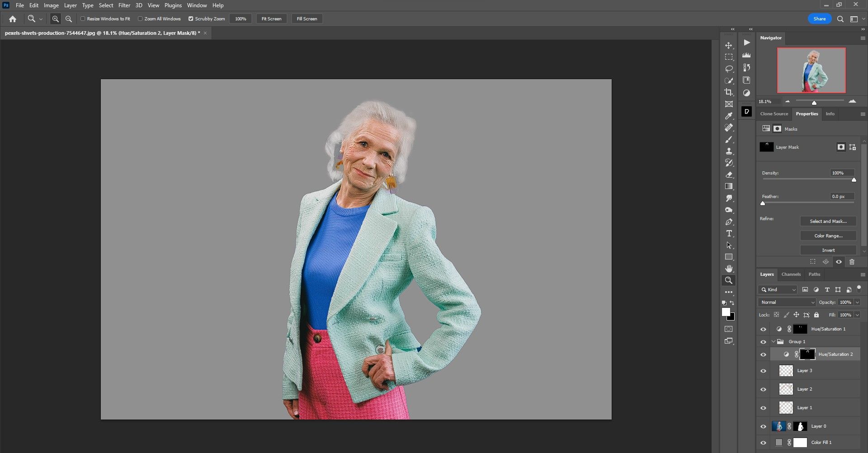Select the Move tool
The height and width of the screenshot is (453, 868).
tap(729, 46)
